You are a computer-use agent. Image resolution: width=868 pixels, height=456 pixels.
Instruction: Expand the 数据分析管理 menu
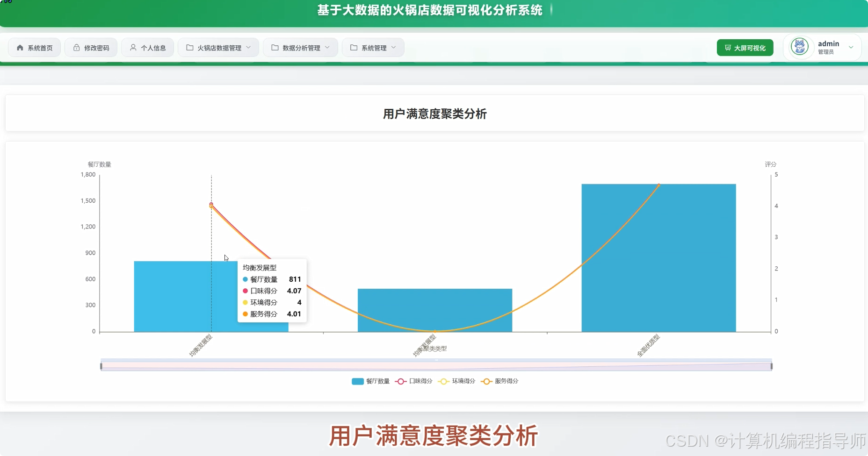pyautogui.click(x=300, y=48)
